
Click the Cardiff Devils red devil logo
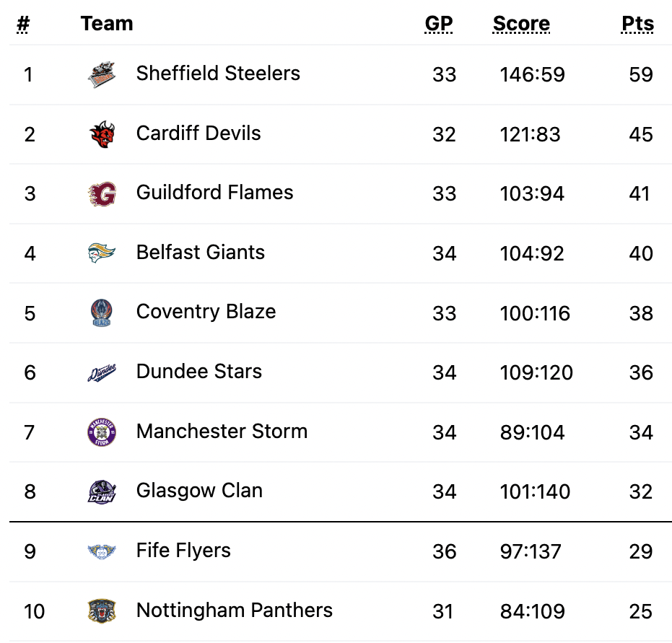(102, 134)
